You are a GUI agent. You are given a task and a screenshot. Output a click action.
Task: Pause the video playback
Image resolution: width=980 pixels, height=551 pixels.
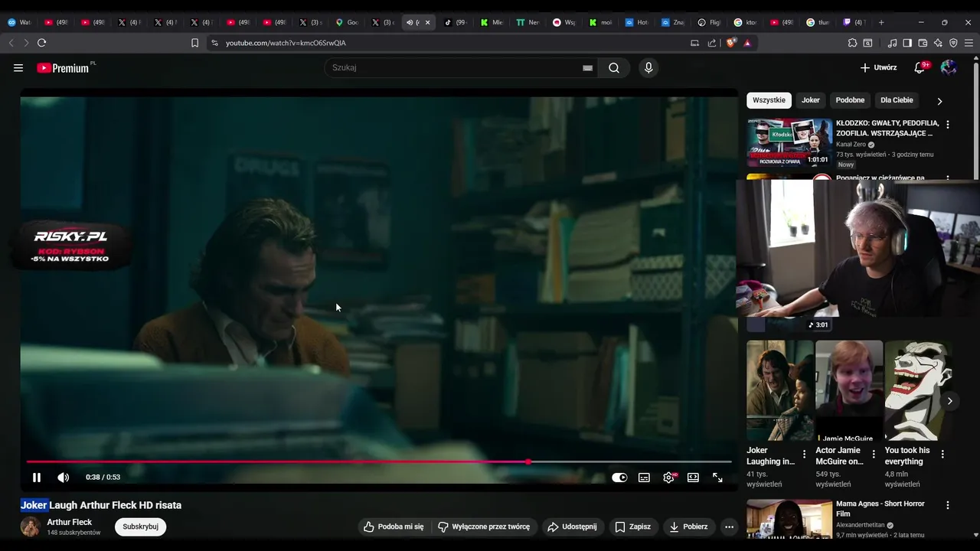pyautogui.click(x=36, y=478)
